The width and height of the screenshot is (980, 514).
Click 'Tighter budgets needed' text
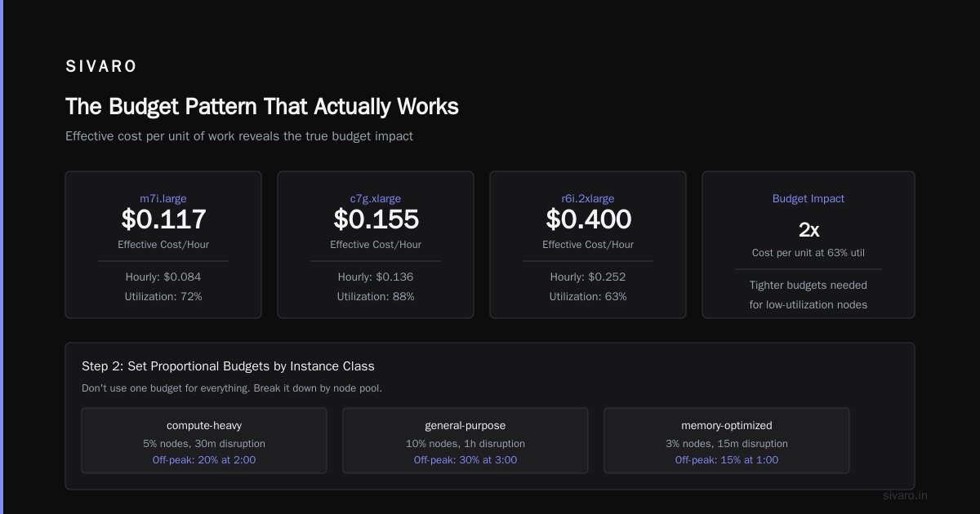point(808,286)
